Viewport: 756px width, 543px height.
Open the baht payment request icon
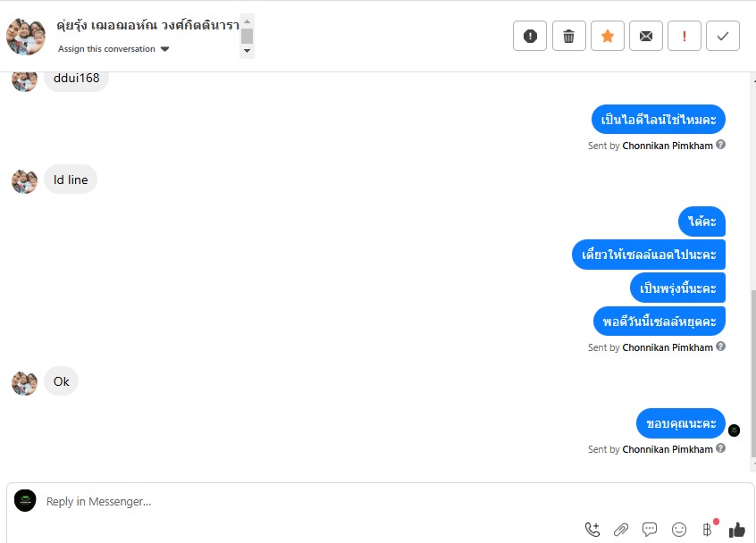coord(708,530)
